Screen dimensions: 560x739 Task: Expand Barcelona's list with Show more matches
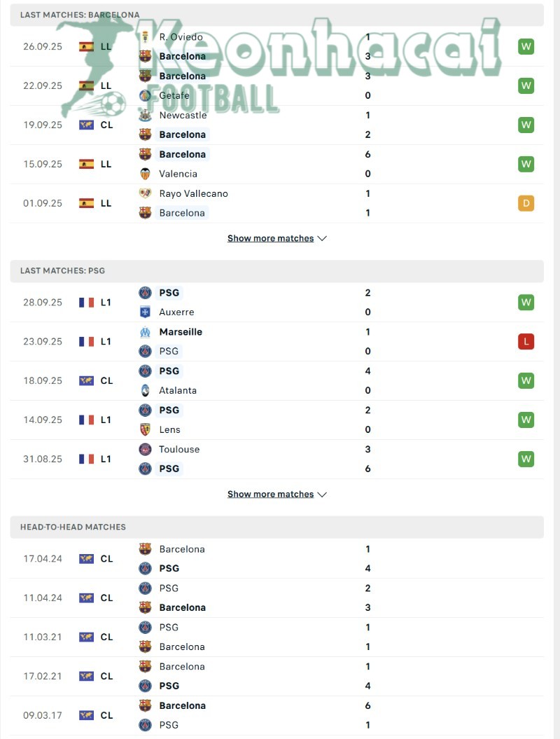tap(276, 238)
